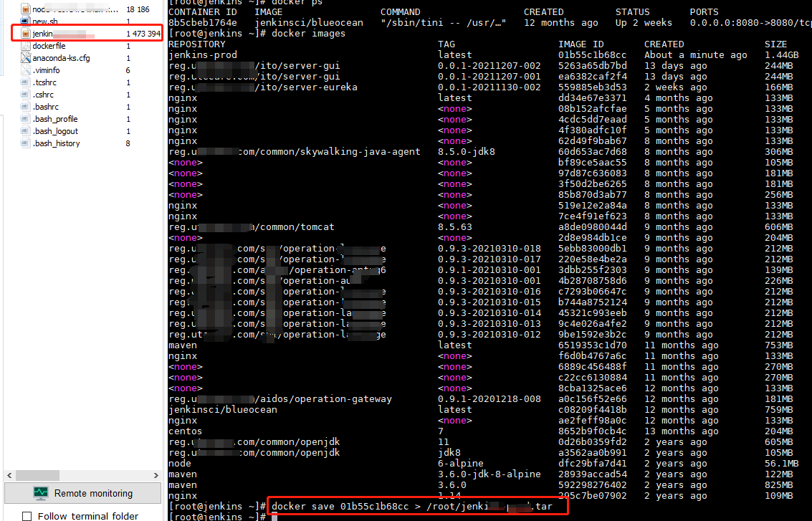Click the size value 1.44GB
812x521 pixels.
click(x=781, y=55)
